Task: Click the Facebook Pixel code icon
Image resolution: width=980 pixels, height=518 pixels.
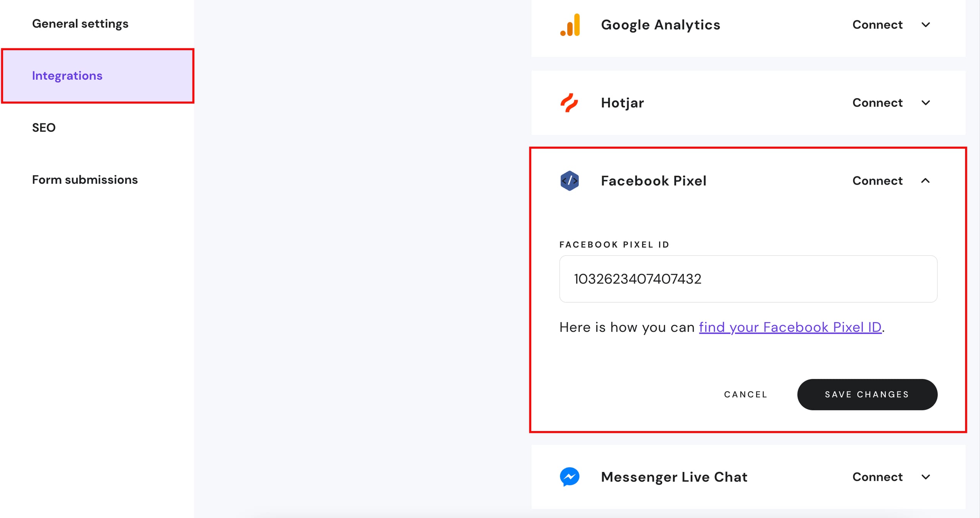Action: (569, 180)
